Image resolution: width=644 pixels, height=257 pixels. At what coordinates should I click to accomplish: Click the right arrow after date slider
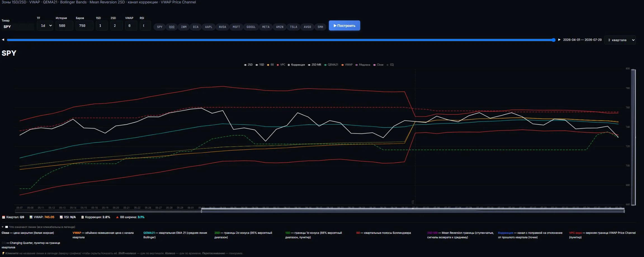pos(559,40)
